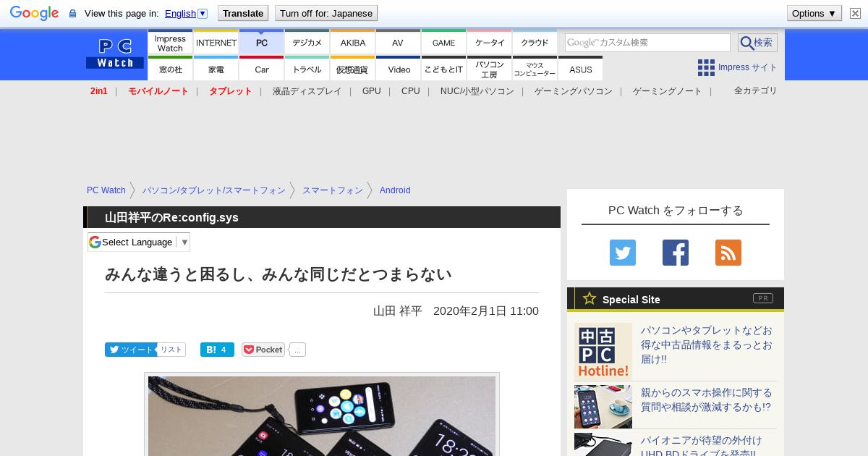
Task: Open the Impress サイト grid icon
Action: (x=706, y=67)
